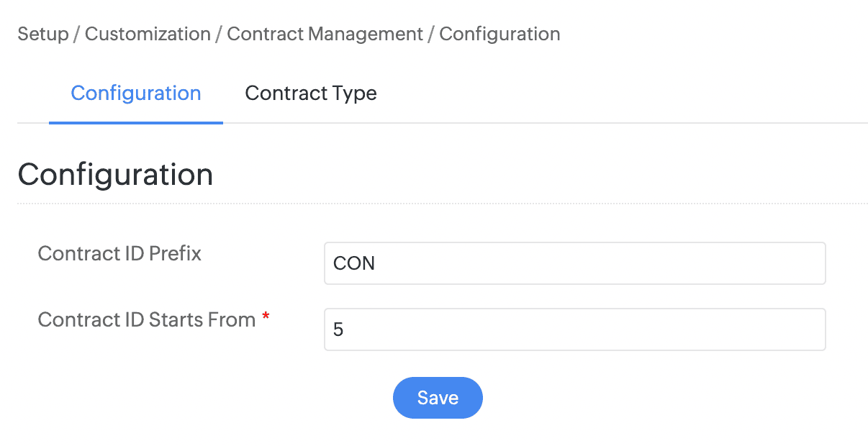Click the slash separator after Setup
868x446 pixels.
click(x=77, y=34)
